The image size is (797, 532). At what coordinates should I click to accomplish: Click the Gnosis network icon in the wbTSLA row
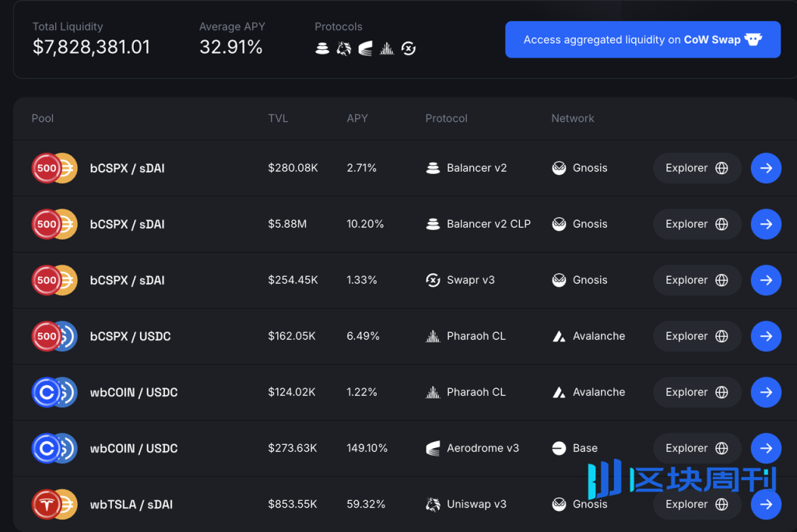pyautogui.click(x=559, y=504)
